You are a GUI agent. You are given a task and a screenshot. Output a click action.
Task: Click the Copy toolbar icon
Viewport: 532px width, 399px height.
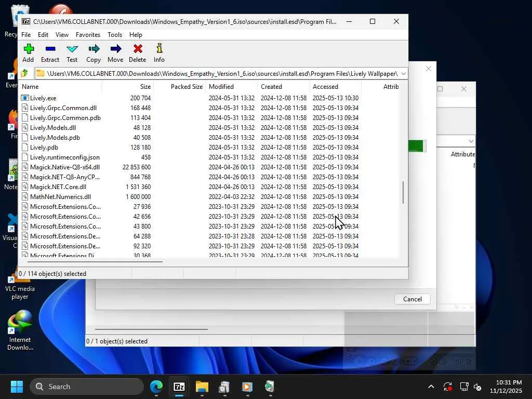[x=94, y=52]
